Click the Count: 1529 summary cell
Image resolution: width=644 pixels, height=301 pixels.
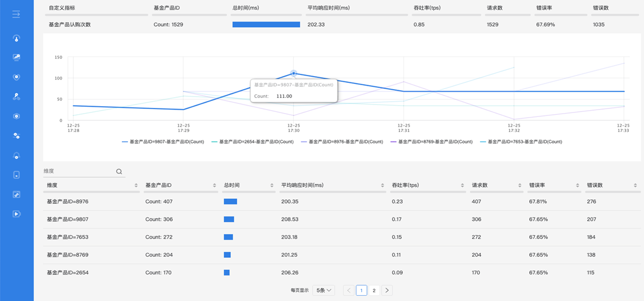[169, 24]
